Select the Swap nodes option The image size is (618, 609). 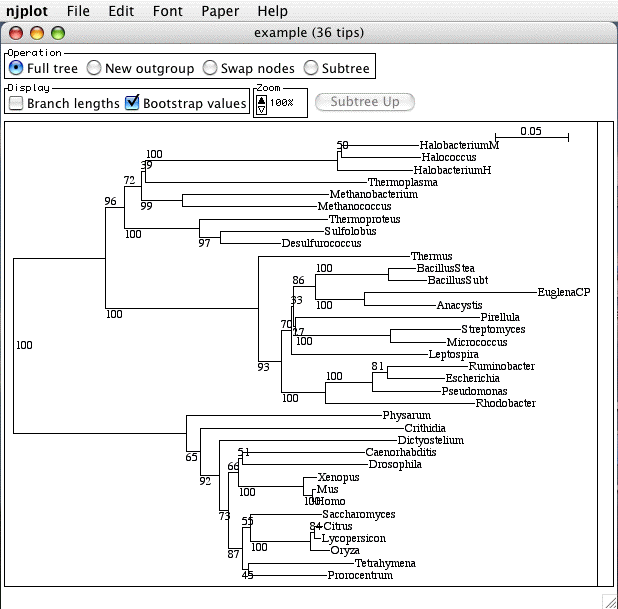click(x=210, y=68)
